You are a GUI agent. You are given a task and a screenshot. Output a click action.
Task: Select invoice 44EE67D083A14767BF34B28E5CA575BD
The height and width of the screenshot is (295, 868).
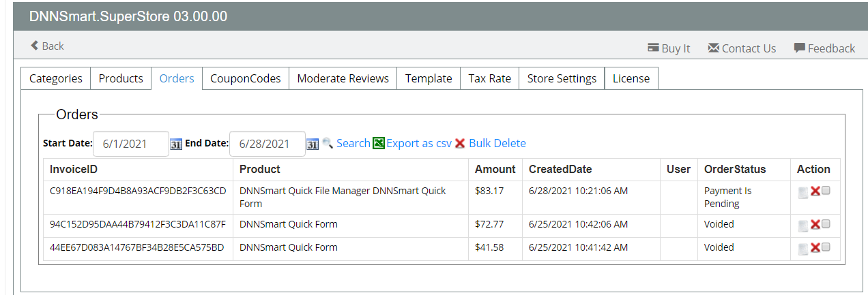click(x=137, y=247)
